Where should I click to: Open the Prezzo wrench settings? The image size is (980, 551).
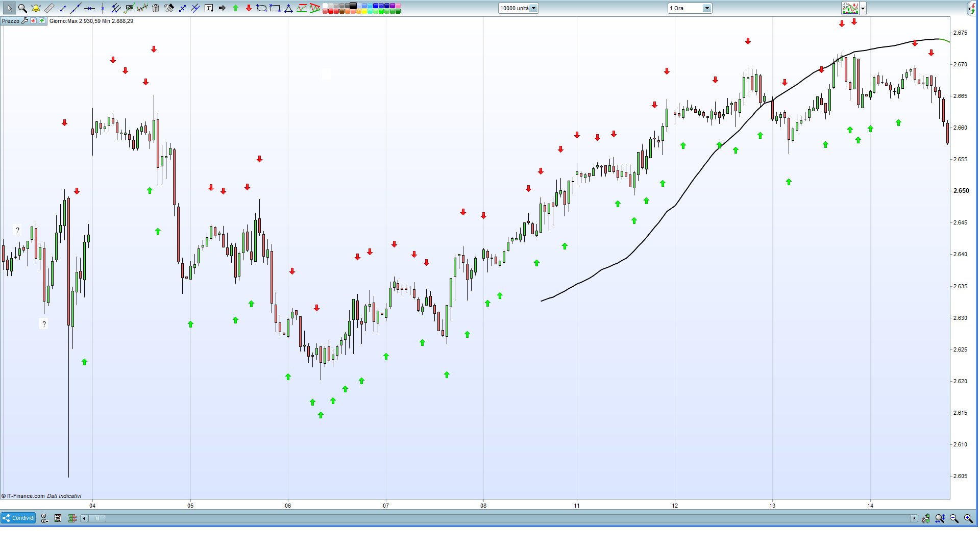(x=24, y=21)
